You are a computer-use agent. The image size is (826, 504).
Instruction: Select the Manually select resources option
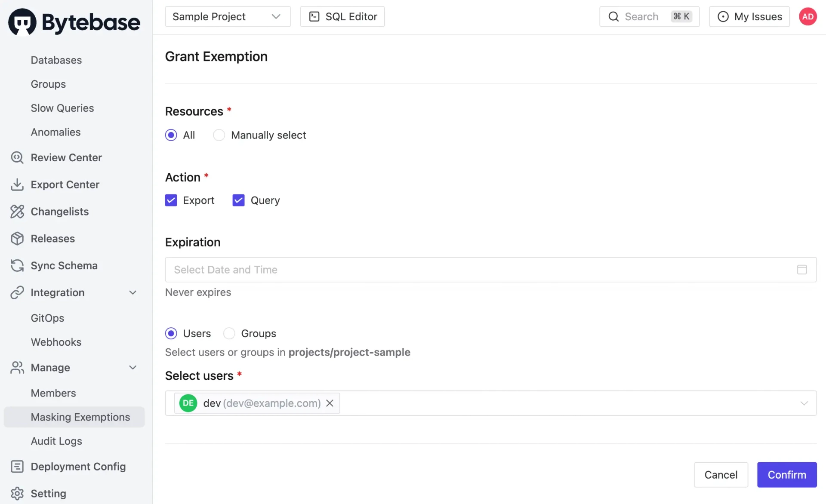[219, 135]
